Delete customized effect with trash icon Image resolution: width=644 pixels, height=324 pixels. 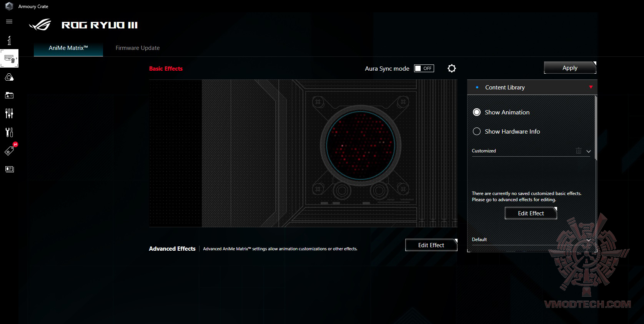[x=579, y=151]
